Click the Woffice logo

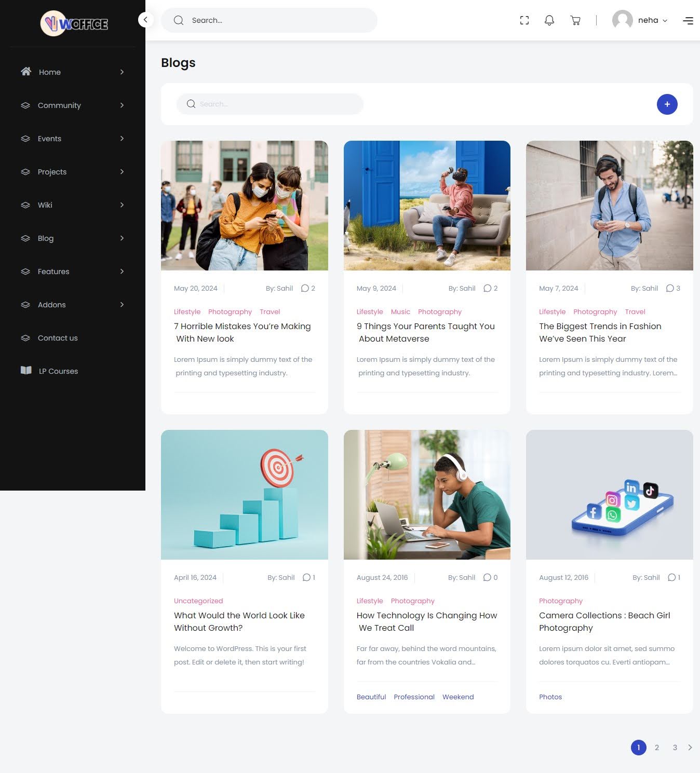click(x=75, y=23)
